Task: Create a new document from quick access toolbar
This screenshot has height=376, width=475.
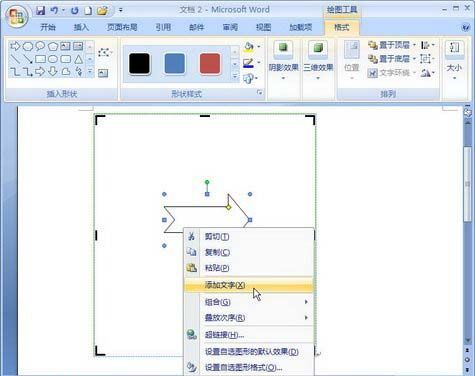Action: coord(88,11)
